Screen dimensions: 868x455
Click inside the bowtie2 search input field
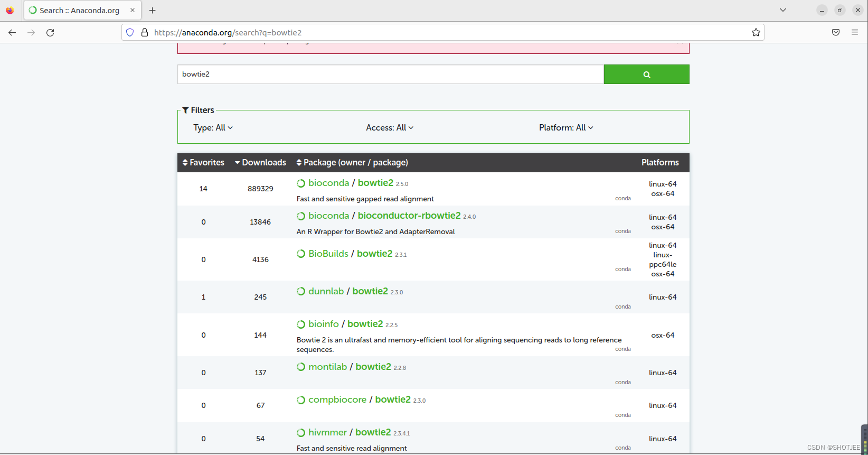391,75
